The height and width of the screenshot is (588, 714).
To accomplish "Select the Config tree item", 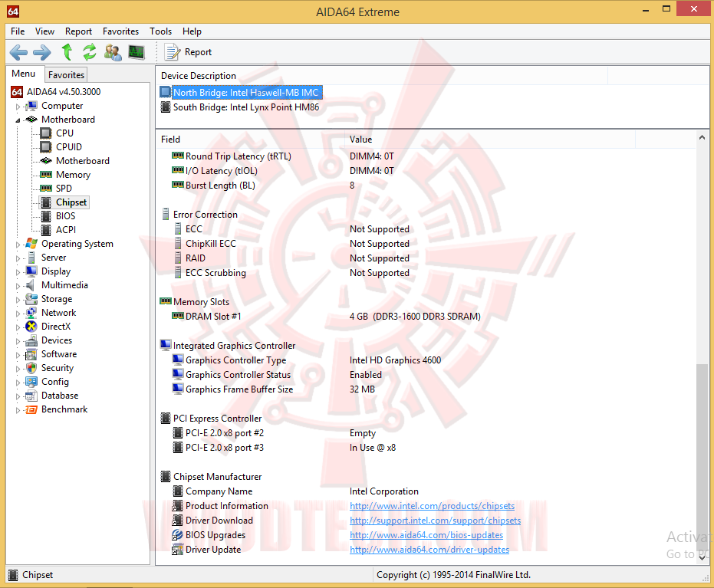I will pyautogui.click(x=54, y=381).
